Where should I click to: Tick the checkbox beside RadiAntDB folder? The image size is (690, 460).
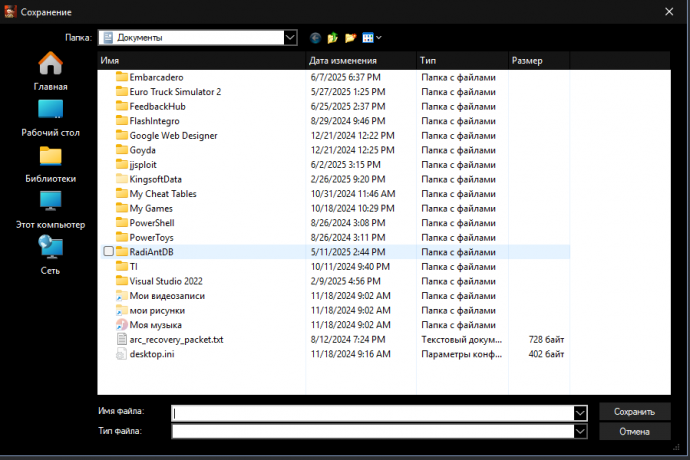click(108, 252)
